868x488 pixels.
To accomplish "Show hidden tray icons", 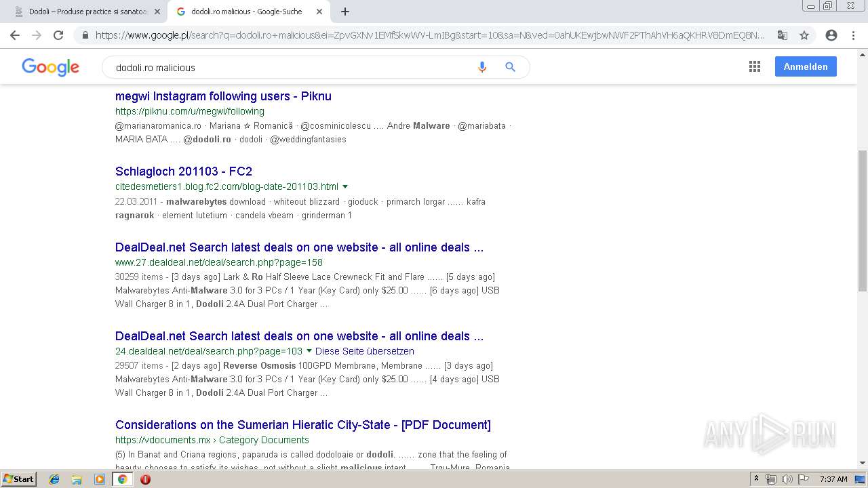I will (x=756, y=479).
